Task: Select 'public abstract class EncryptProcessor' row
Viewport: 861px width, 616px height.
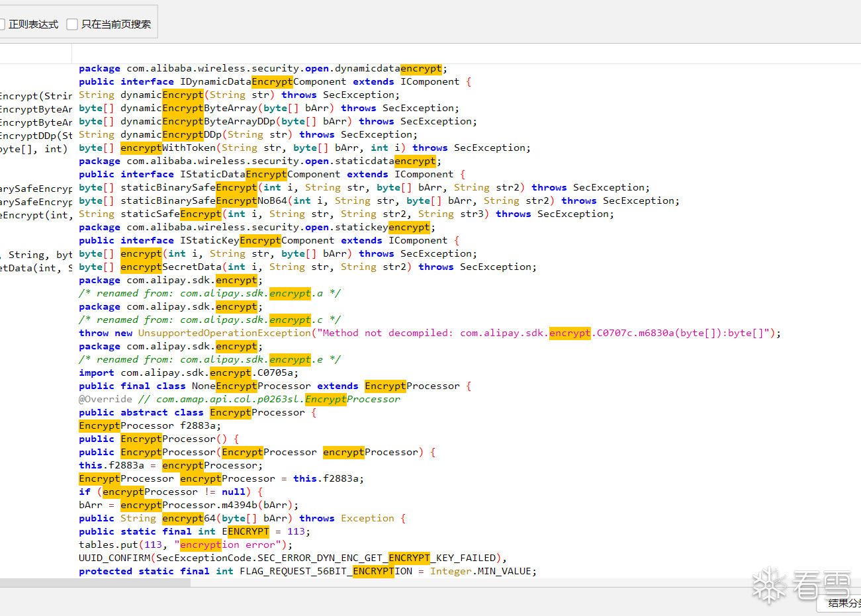Action: 197,413
